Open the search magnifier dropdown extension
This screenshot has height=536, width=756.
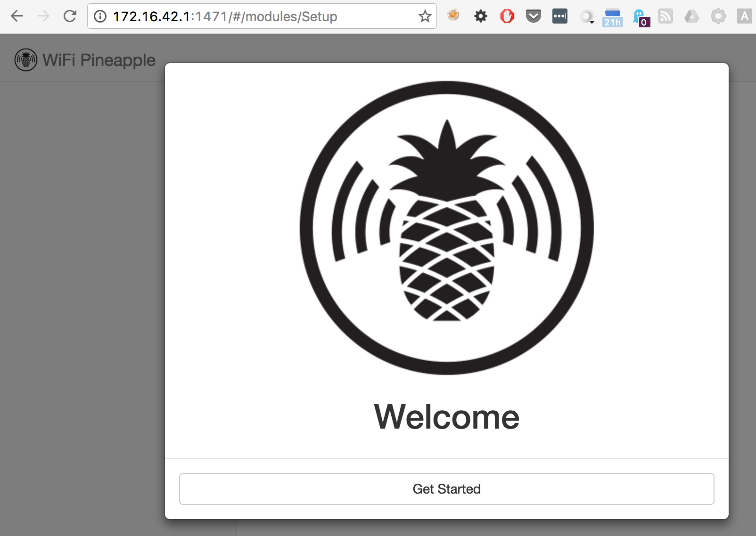[x=587, y=17]
